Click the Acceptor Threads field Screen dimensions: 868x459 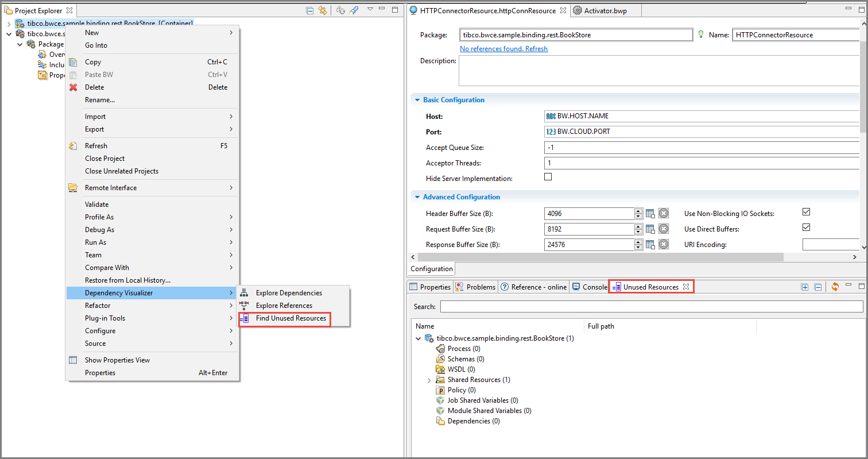(702, 163)
